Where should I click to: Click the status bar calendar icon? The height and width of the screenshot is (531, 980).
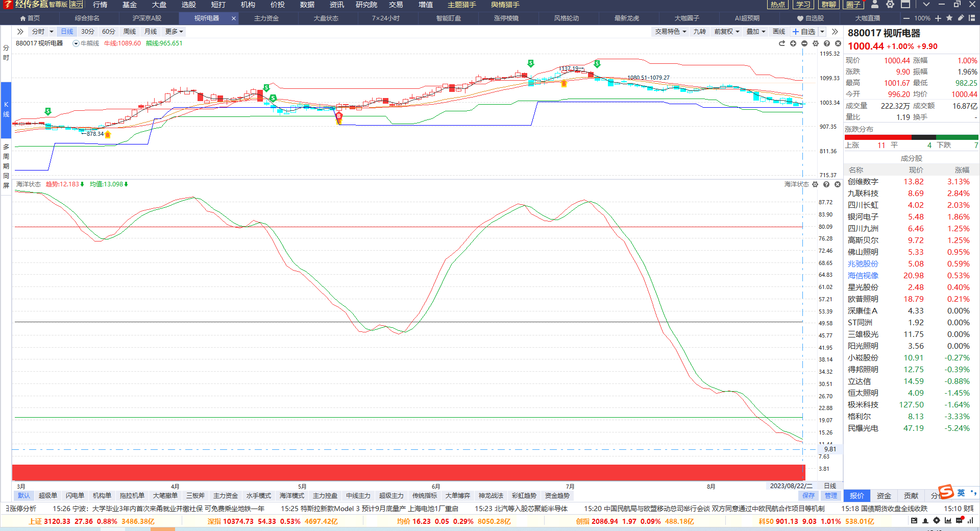pos(914,521)
